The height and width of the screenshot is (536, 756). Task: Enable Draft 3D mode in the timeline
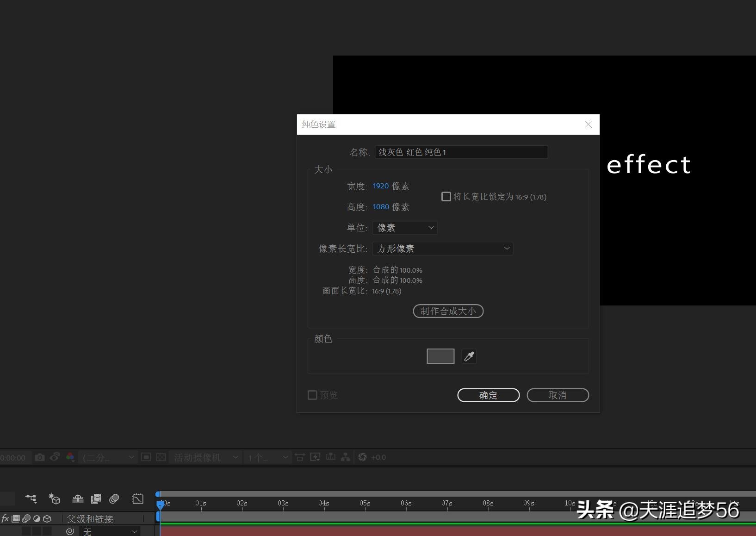[56, 499]
